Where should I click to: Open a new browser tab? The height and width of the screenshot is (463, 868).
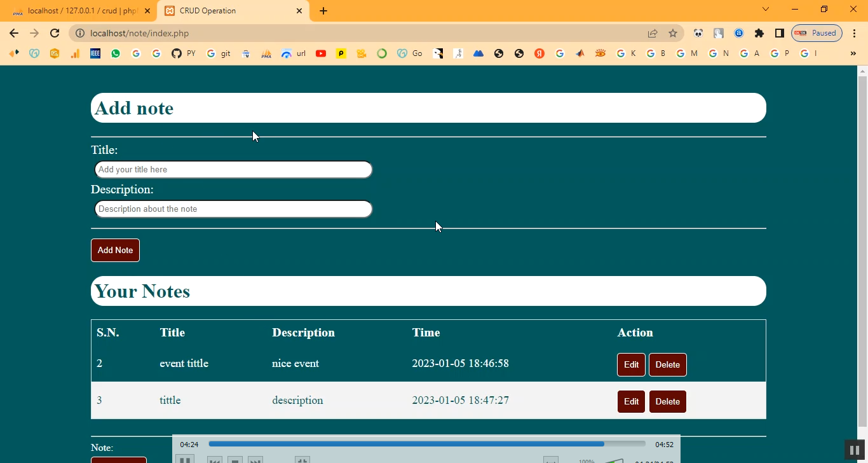323,11
